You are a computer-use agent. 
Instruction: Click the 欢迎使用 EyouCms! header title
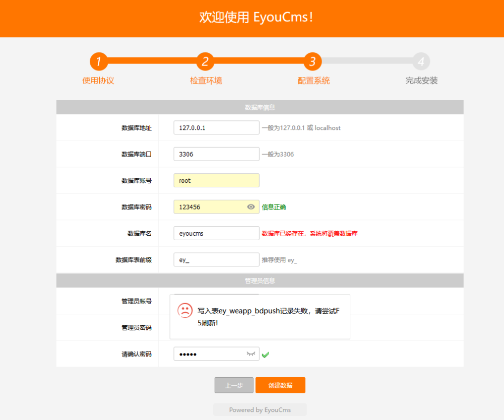click(256, 17)
